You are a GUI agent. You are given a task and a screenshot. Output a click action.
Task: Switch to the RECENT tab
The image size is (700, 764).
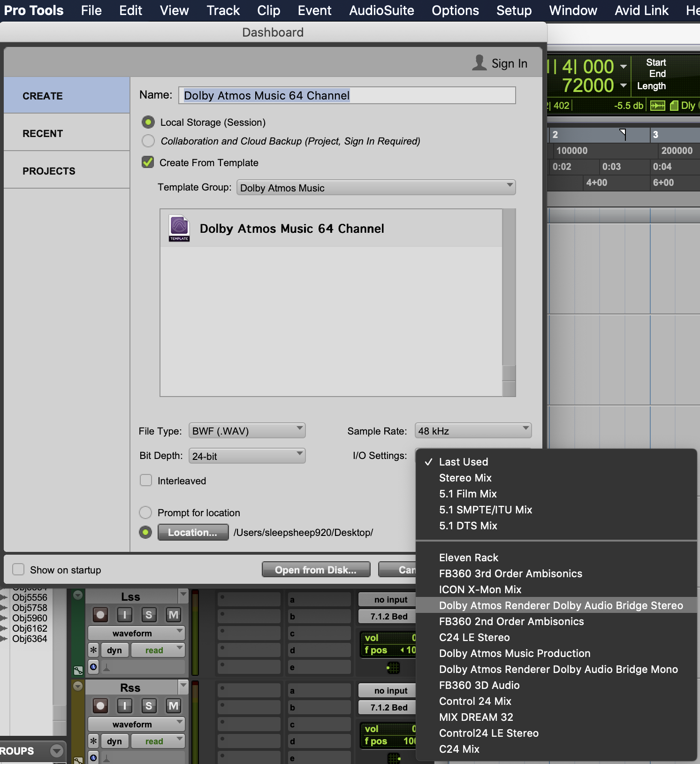[67, 133]
